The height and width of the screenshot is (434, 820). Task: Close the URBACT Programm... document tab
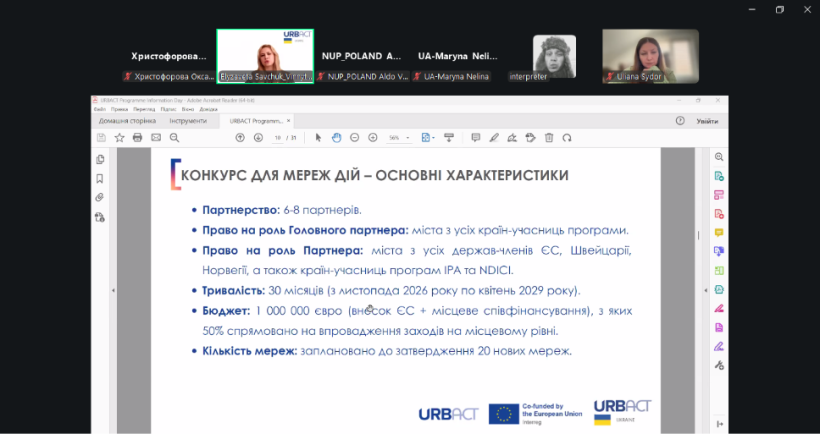click(288, 121)
